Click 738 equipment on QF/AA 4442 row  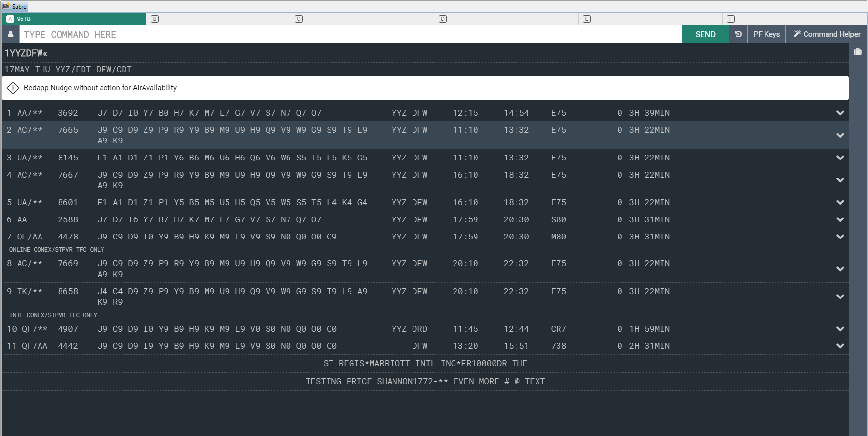coord(559,346)
